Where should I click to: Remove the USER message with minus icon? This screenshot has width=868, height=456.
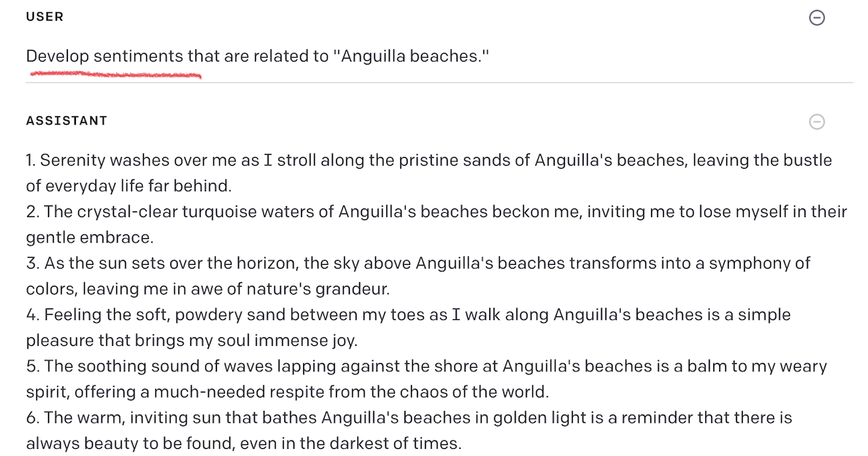pyautogui.click(x=817, y=18)
